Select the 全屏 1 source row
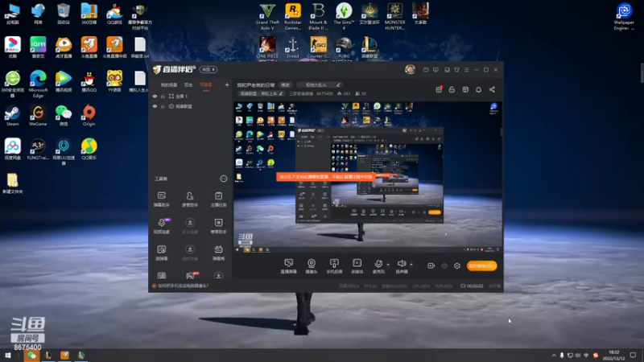Screen dimensions: 644x362 point(191,96)
